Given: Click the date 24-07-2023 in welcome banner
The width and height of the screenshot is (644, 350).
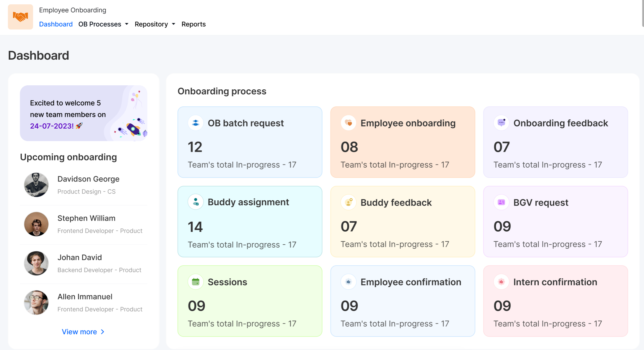Looking at the screenshot, I should click(x=52, y=126).
